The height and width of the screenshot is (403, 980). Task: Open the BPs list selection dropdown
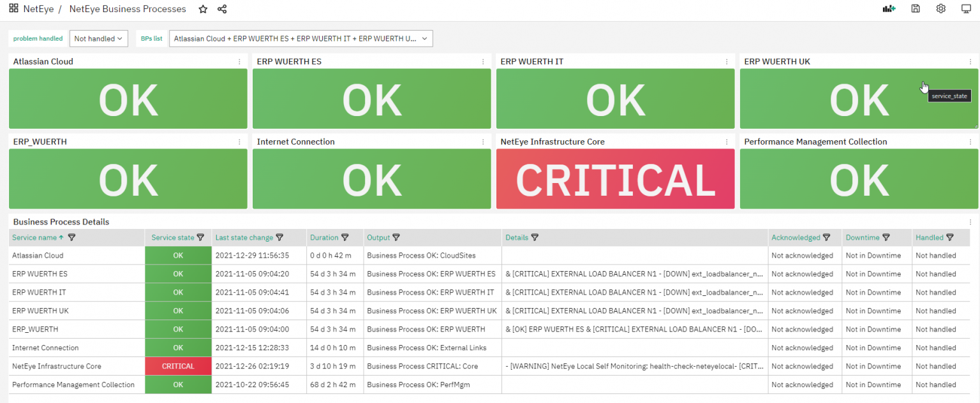coord(301,38)
